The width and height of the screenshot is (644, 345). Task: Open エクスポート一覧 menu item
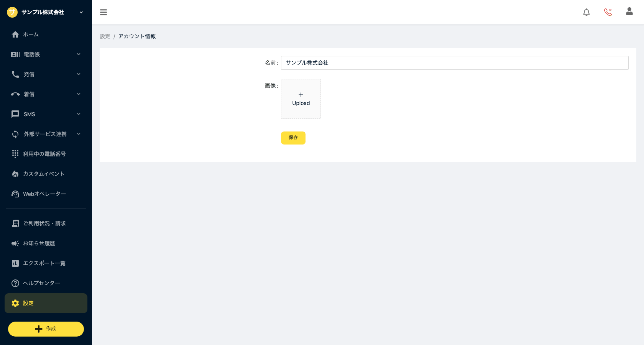pos(46,263)
